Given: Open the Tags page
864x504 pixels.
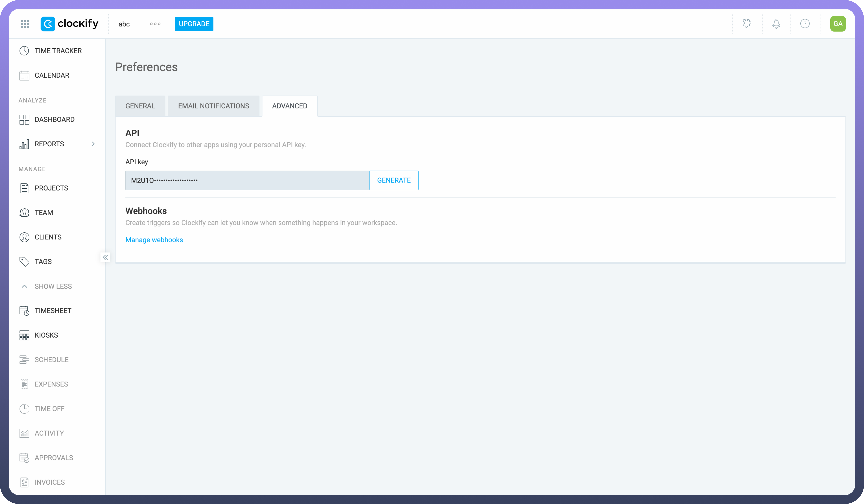Looking at the screenshot, I should [43, 262].
